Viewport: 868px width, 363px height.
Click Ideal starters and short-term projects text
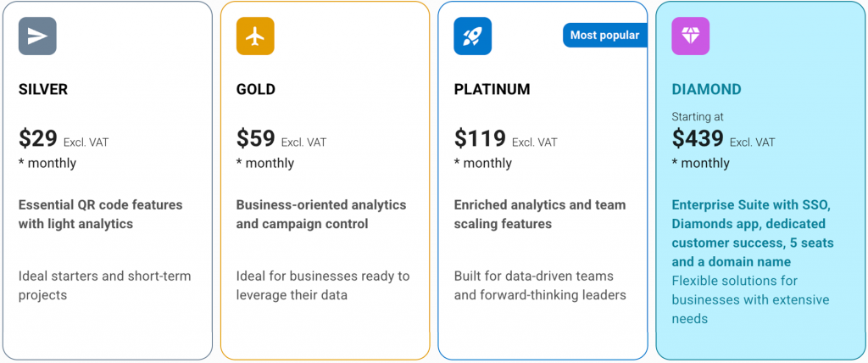pyautogui.click(x=104, y=285)
